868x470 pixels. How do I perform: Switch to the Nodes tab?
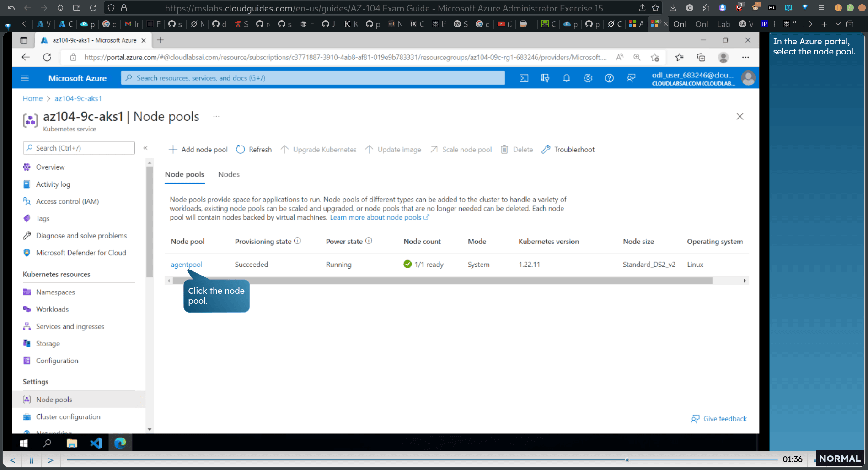click(229, 174)
